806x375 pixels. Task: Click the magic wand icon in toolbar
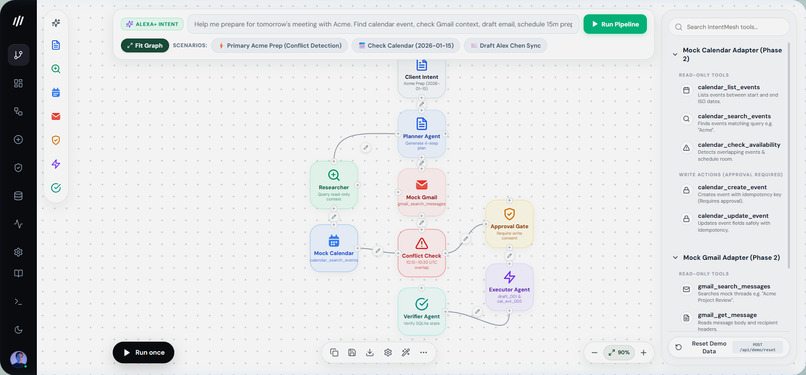pos(406,352)
